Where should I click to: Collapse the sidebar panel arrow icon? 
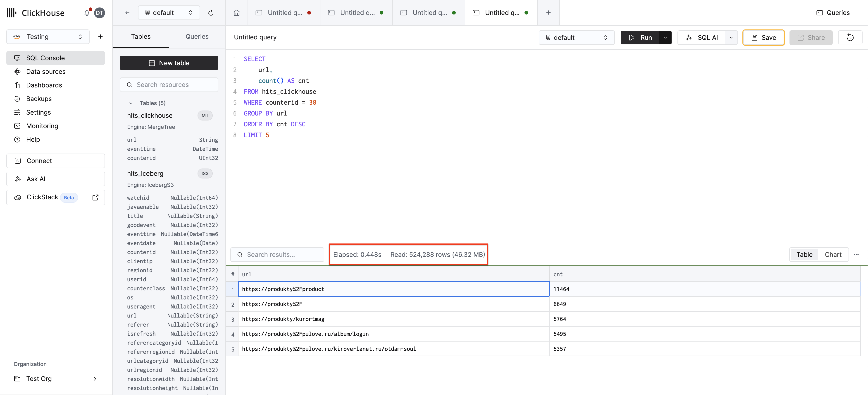pos(127,13)
